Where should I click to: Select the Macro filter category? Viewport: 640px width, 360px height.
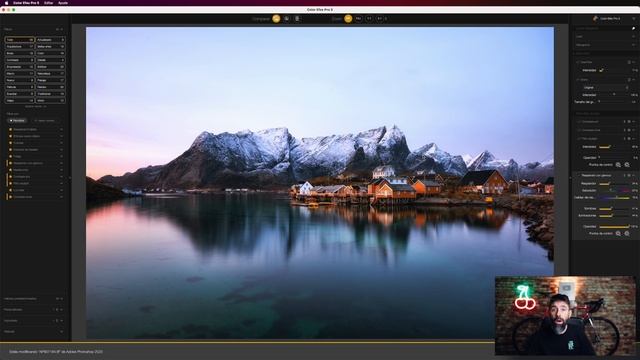19,73
